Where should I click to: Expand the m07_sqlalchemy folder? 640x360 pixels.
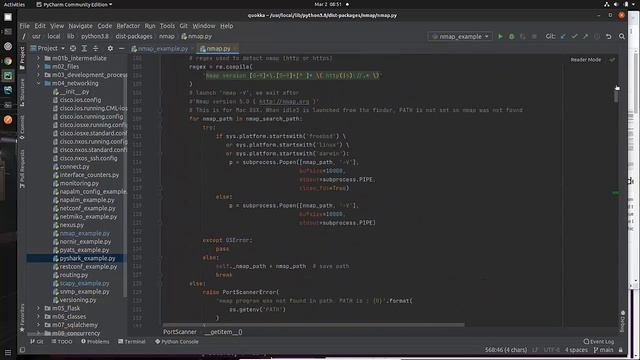tap(39, 325)
